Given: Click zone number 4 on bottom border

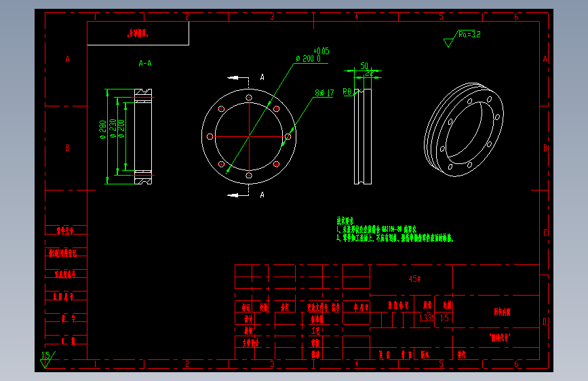Looking at the screenshot, I should (357, 364).
